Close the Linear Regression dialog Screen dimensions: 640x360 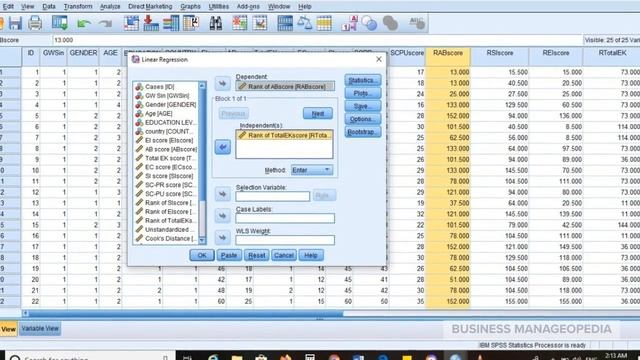click(x=379, y=59)
